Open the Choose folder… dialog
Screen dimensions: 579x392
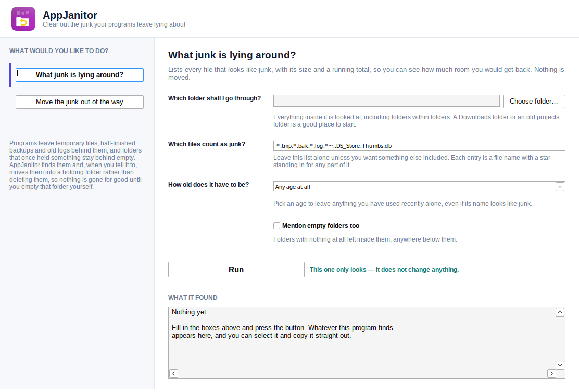point(534,101)
